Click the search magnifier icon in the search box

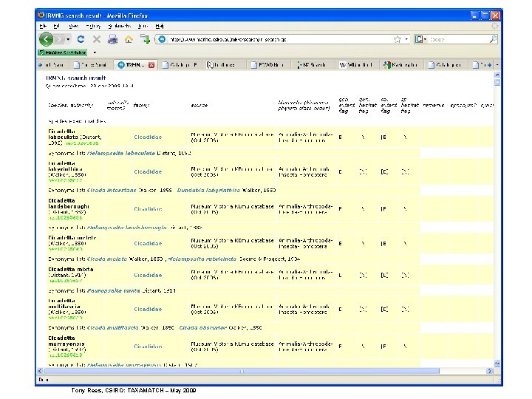492,38
